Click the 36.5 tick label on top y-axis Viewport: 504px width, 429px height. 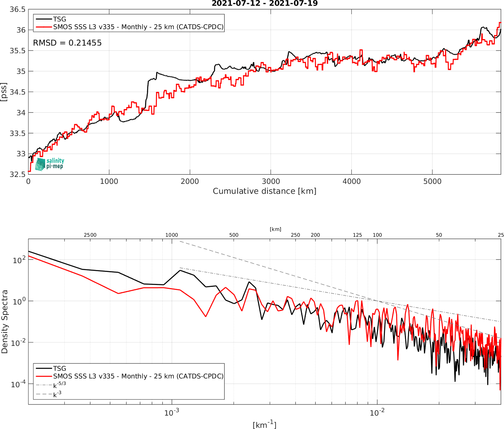tap(18, 9)
